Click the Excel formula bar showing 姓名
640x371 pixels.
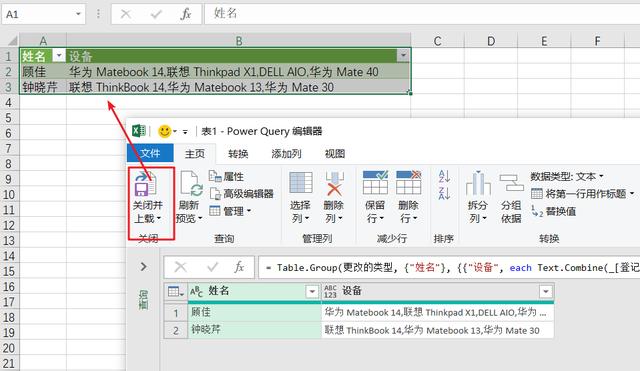422,14
